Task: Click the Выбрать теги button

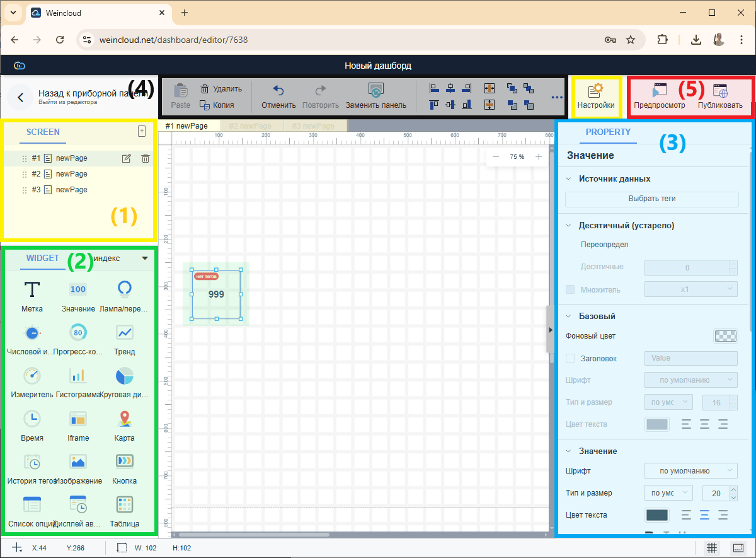Action: (651, 199)
